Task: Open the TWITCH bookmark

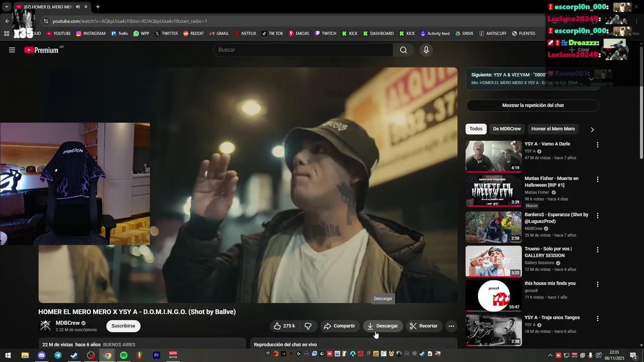Action: pos(326,34)
